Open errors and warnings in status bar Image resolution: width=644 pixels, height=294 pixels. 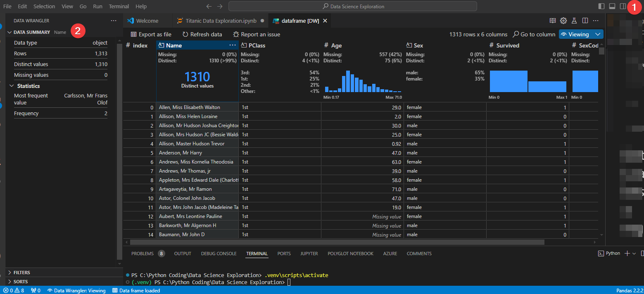click(14, 290)
